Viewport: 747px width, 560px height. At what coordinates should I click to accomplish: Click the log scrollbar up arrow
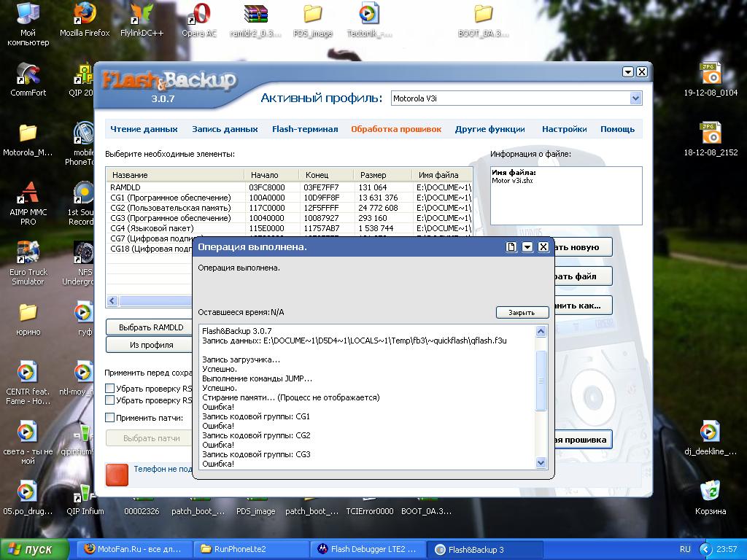pos(541,332)
